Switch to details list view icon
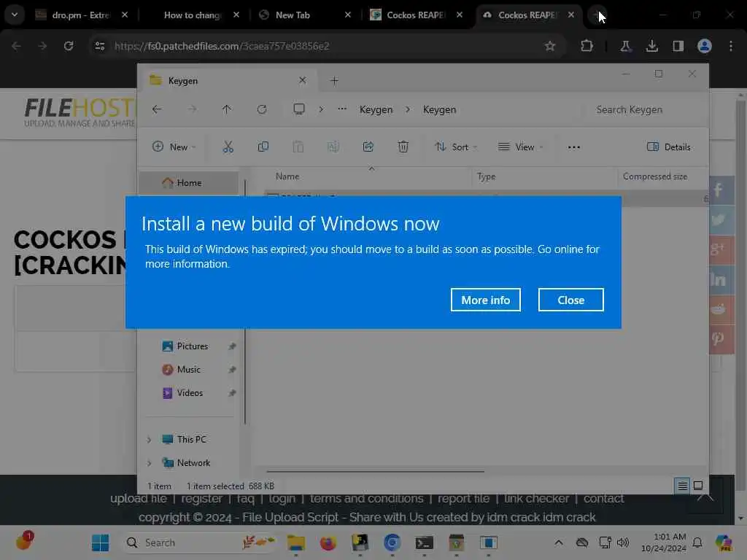Image resolution: width=747 pixels, height=560 pixels. tap(682, 486)
